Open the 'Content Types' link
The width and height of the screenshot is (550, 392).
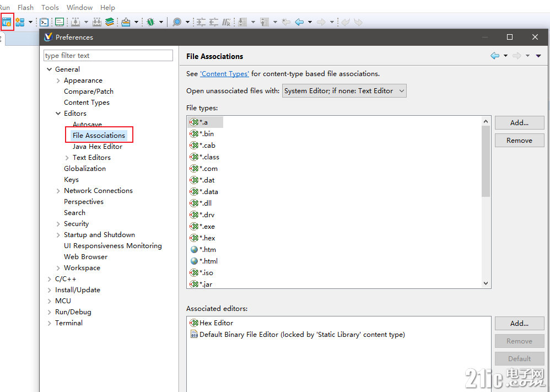click(x=224, y=74)
